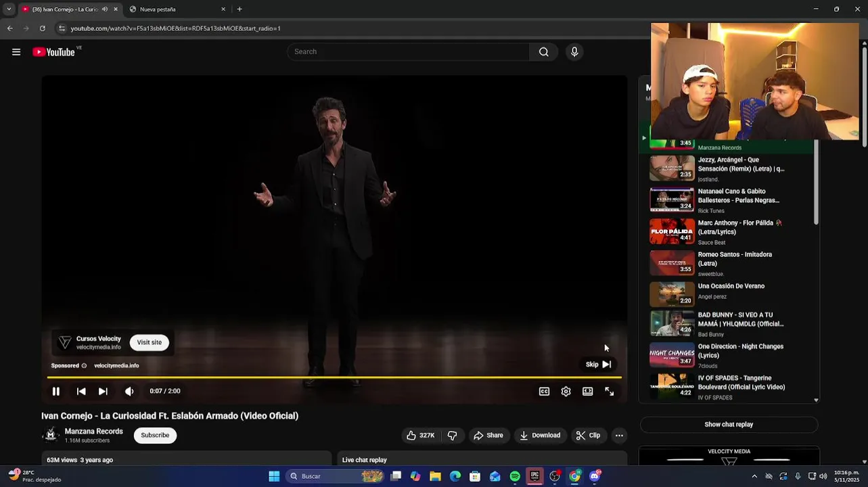
Task: Reload the page
Action: [42, 28]
